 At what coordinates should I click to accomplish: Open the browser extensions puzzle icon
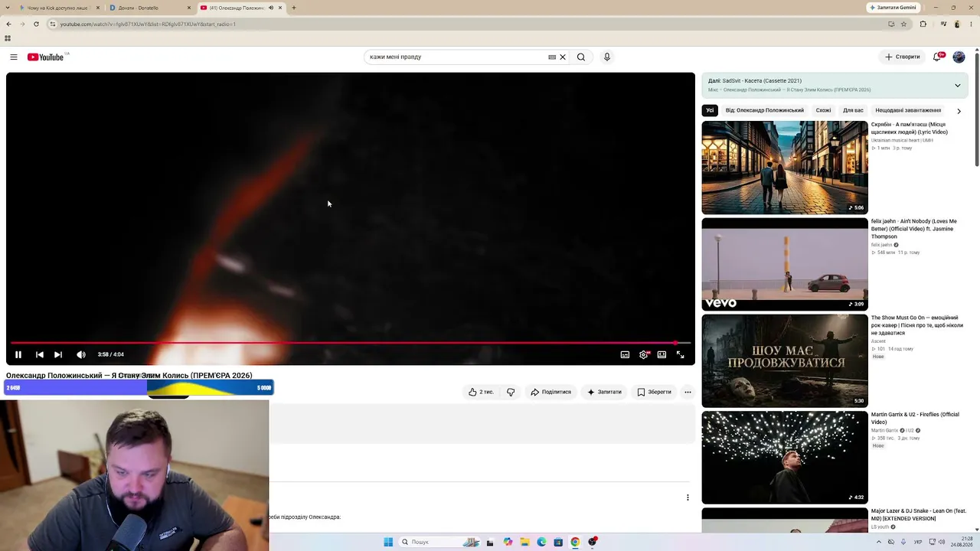(x=923, y=24)
